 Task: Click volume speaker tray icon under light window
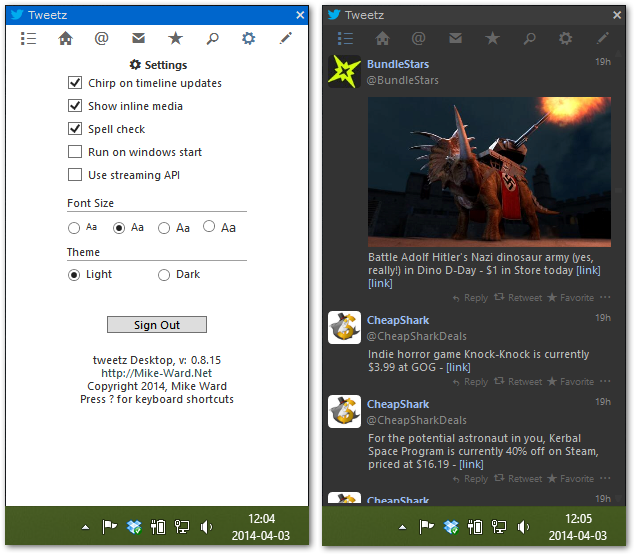pyautogui.click(x=206, y=527)
